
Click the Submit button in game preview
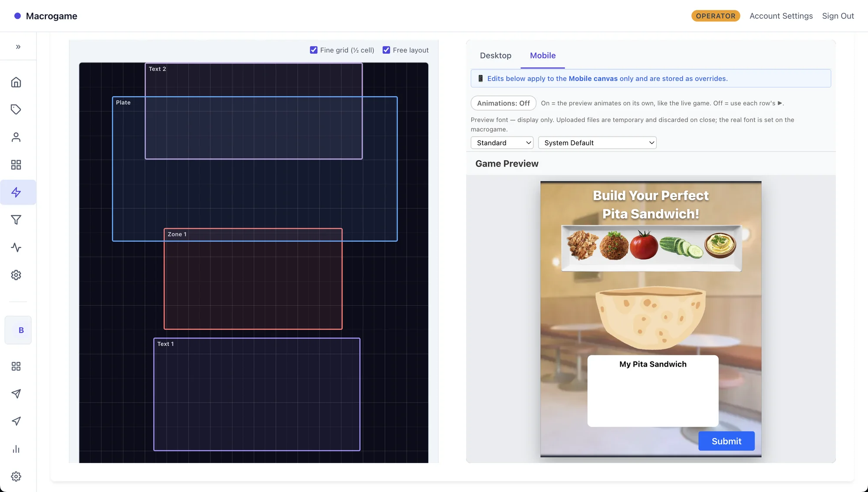coord(727,441)
